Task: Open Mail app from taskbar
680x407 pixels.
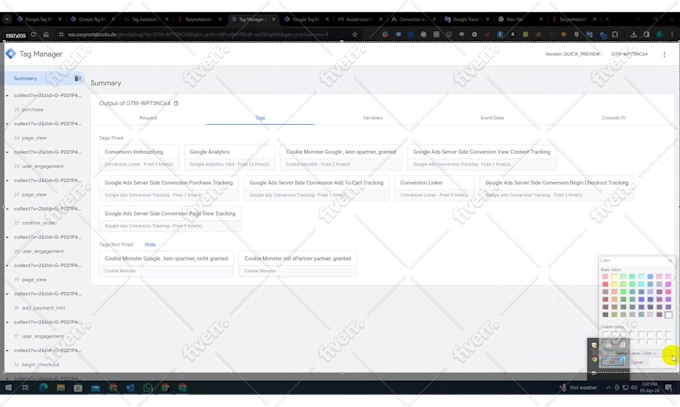Action: click(x=95, y=387)
